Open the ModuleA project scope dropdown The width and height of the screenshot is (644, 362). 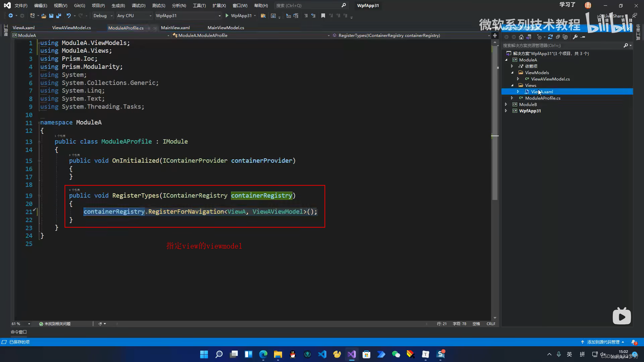click(x=91, y=35)
